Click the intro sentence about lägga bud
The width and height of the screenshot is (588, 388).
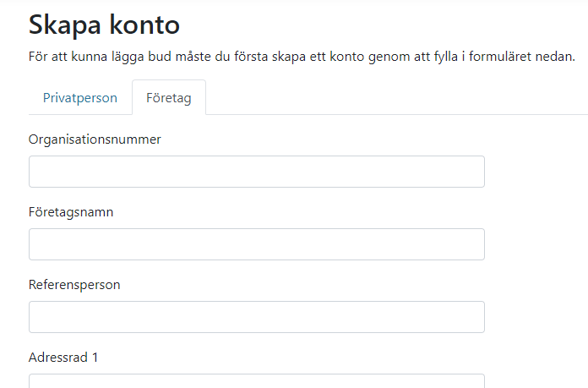tap(302, 57)
